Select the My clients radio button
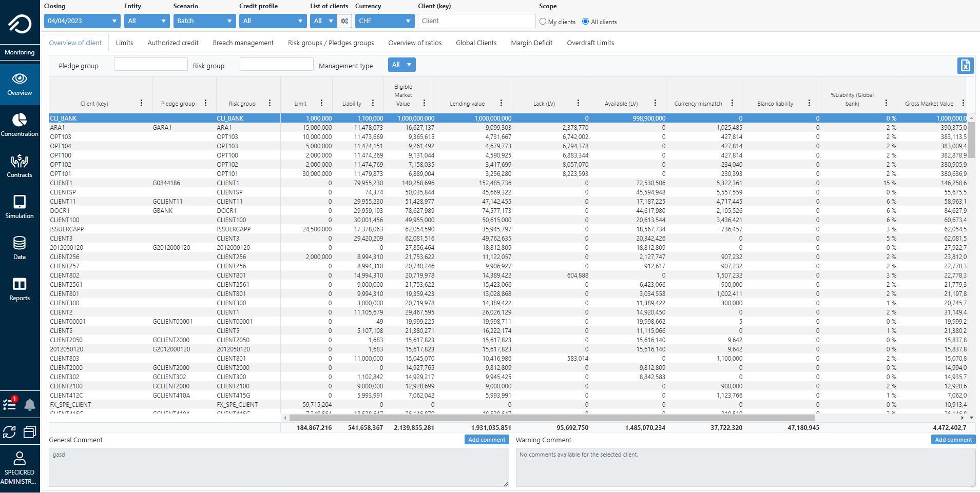 543,22
